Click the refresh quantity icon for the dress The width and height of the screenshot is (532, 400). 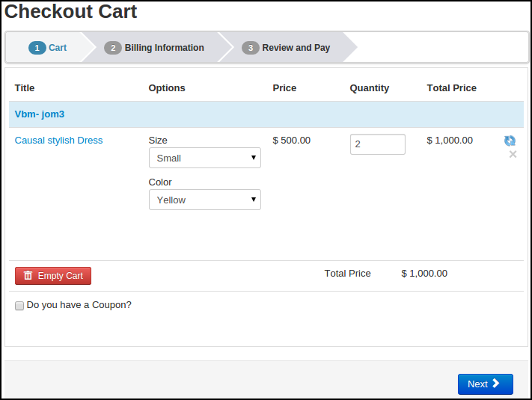(510, 141)
